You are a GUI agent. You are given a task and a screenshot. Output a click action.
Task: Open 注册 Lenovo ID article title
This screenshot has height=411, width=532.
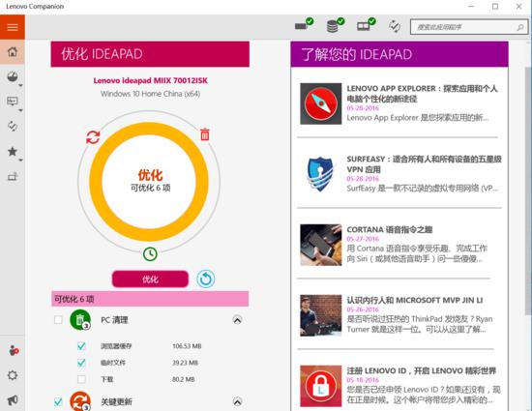pos(422,370)
